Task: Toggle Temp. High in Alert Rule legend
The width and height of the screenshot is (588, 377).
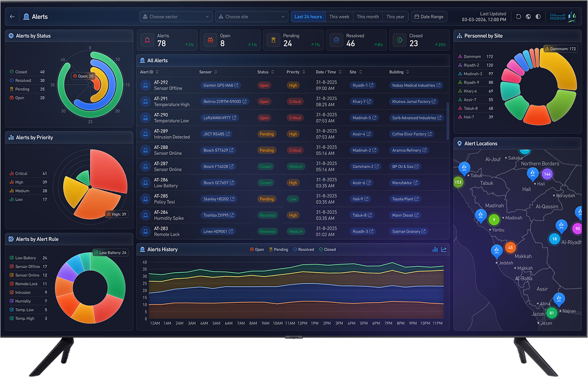Action: click(x=28, y=319)
